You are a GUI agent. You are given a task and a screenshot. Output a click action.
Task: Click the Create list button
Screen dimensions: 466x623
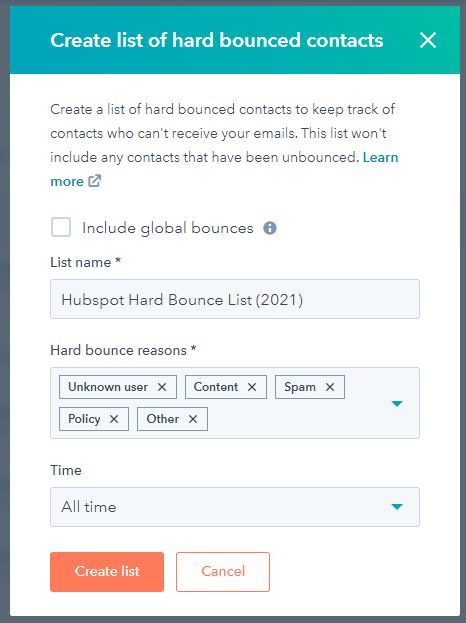tap(107, 572)
